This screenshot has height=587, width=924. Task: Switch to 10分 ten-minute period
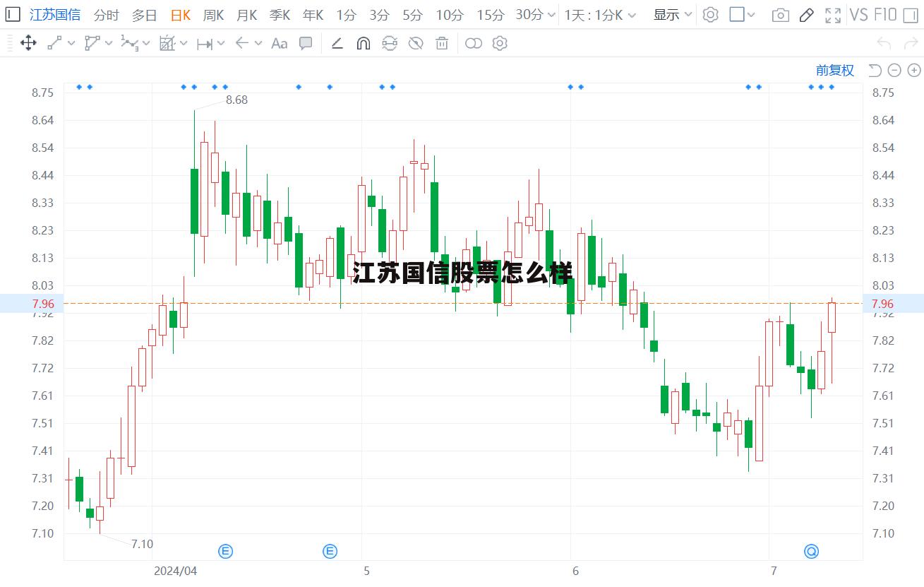click(450, 14)
